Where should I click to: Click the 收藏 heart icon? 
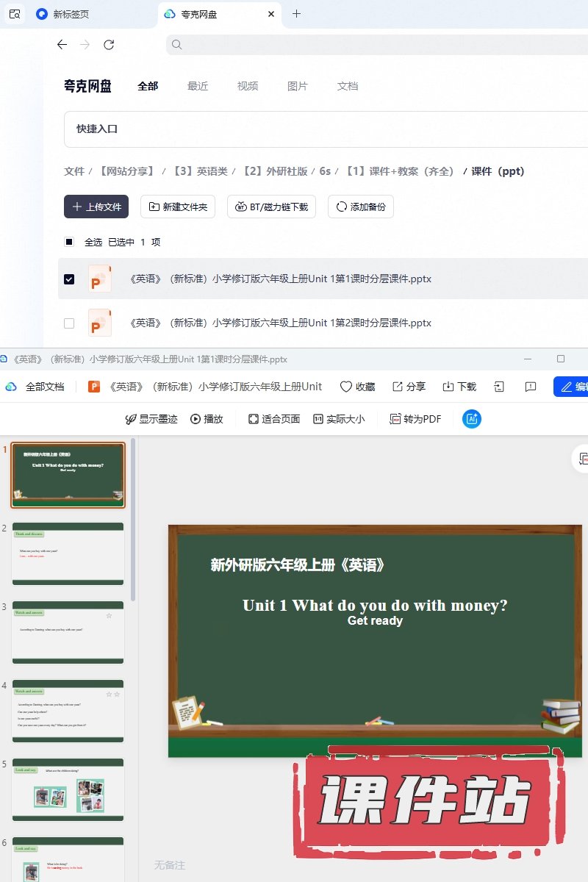coord(345,387)
